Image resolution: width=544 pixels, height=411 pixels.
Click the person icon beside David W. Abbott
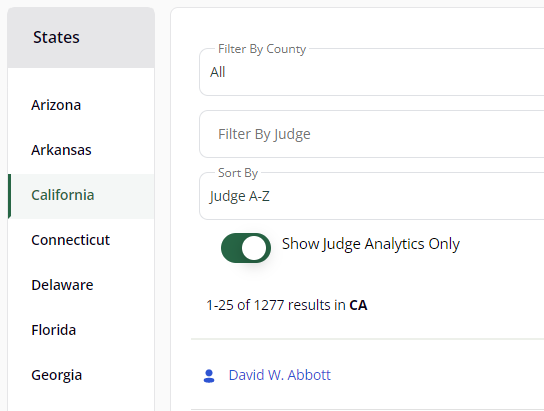coord(209,376)
